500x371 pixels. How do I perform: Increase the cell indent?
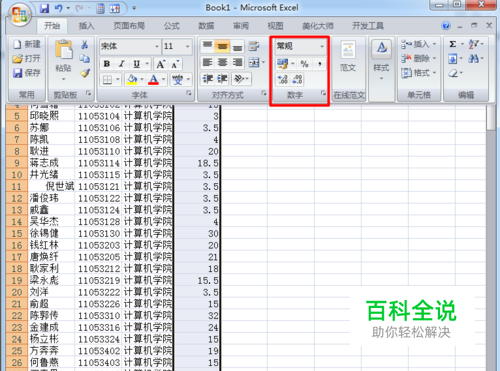click(222, 79)
